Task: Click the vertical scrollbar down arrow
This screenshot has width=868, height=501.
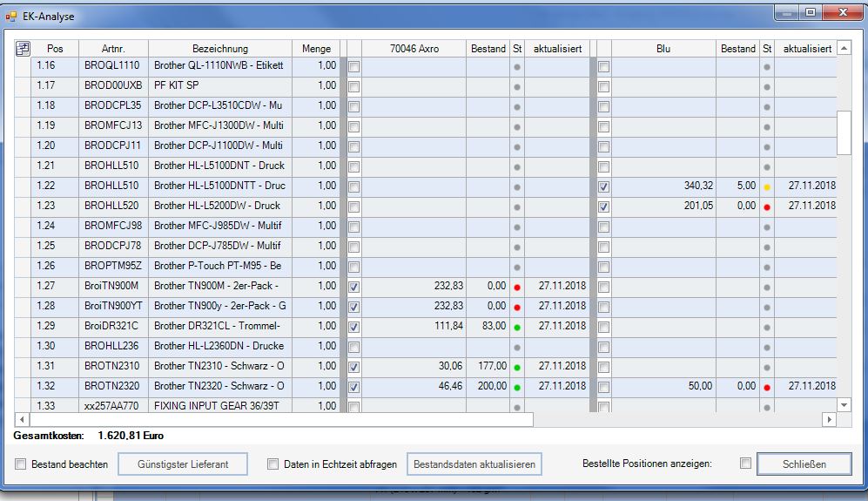Action: click(843, 405)
